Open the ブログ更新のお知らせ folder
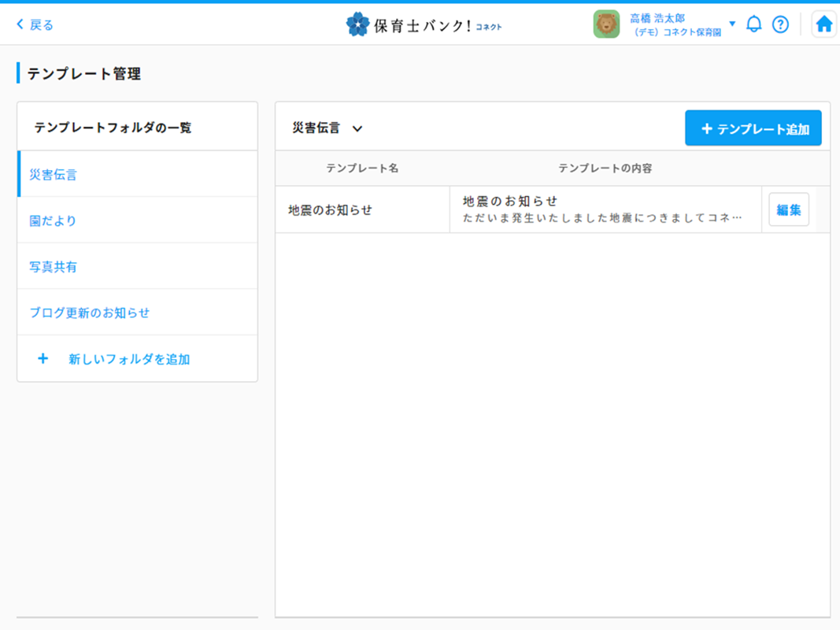This screenshot has height=630, width=840. click(90, 313)
